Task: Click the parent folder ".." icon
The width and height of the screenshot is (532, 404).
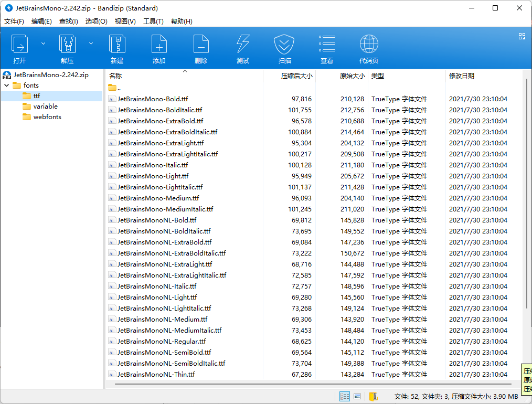Action: pos(112,88)
